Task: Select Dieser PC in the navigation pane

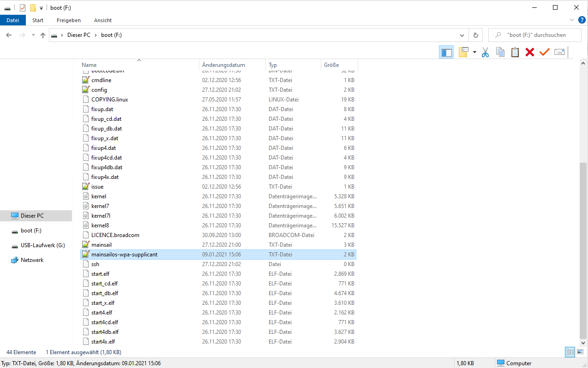Action: coord(36,216)
